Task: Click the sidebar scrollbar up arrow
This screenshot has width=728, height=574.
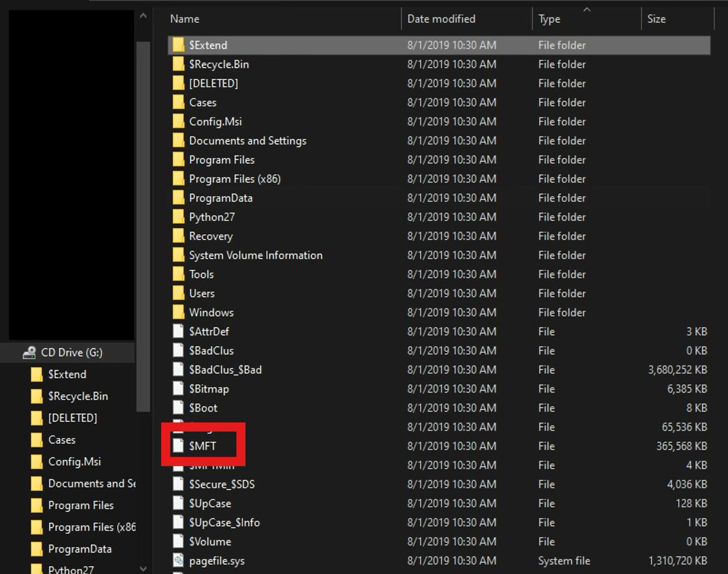Action: (x=143, y=15)
